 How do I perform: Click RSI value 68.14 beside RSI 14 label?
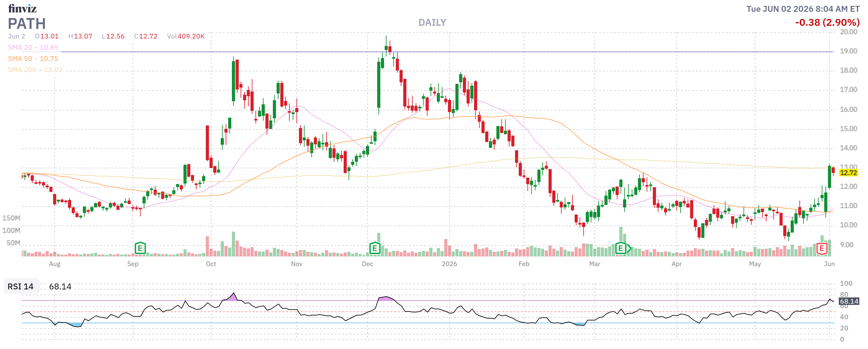pyautogui.click(x=60, y=287)
